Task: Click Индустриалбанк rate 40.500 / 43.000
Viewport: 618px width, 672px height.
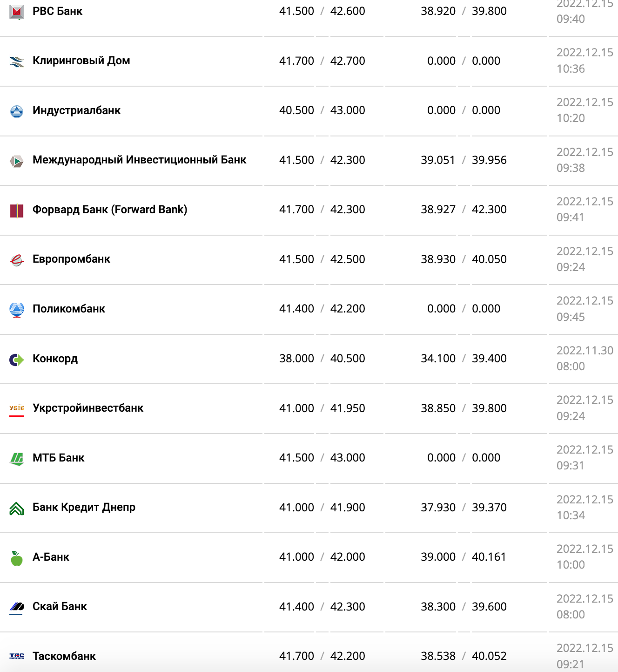Action: [x=322, y=110]
